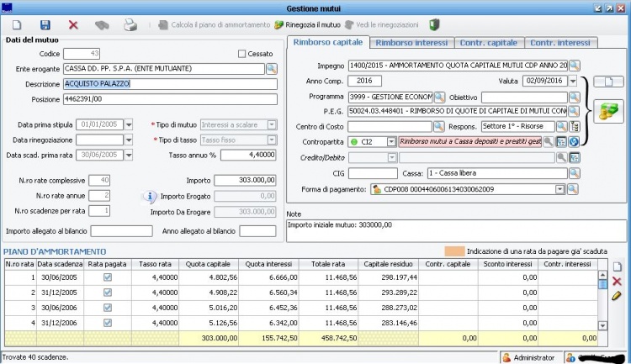
Task: Click the magnifier beside the Impegno field
Action: tap(574, 65)
